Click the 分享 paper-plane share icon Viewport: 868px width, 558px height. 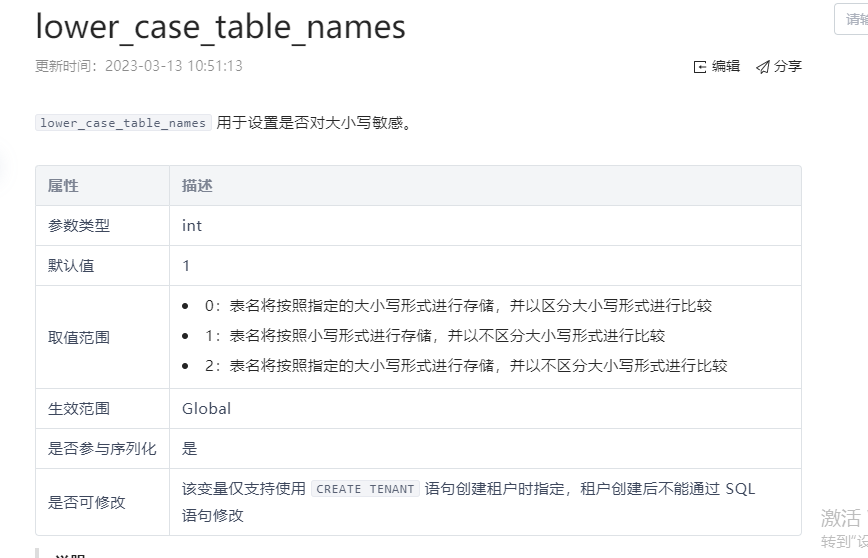762,67
